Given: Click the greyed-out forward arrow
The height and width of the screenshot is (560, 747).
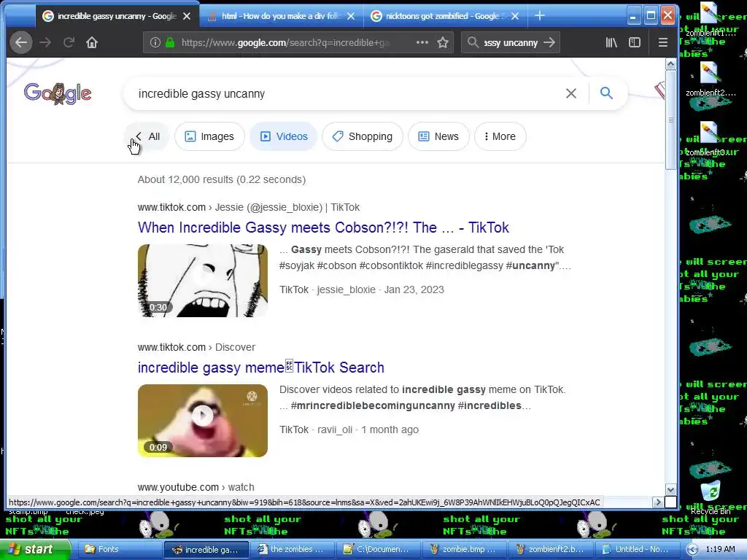Looking at the screenshot, I should pyautogui.click(x=45, y=42).
